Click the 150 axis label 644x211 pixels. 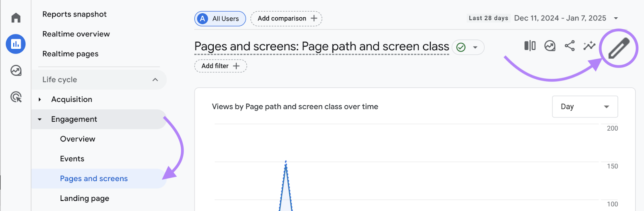coord(612,166)
